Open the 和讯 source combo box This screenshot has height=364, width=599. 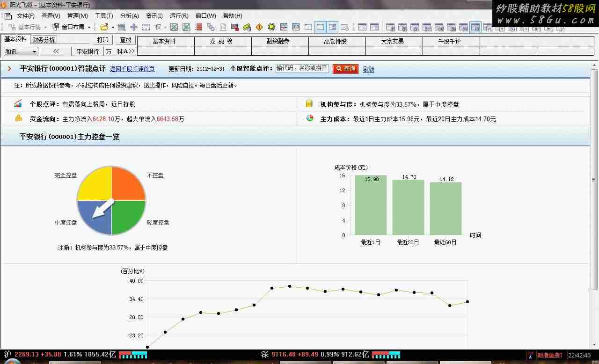(x=21, y=51)
